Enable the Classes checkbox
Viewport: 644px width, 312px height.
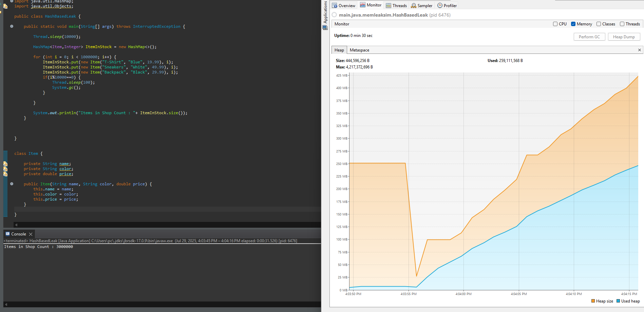point(599,24)
